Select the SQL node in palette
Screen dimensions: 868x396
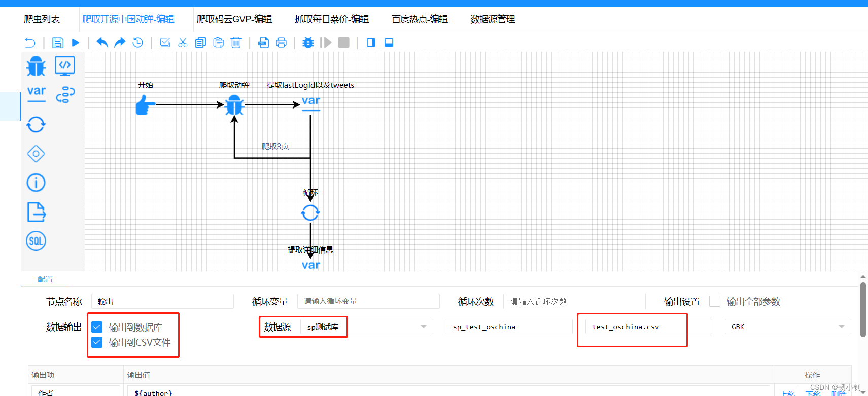36,241
